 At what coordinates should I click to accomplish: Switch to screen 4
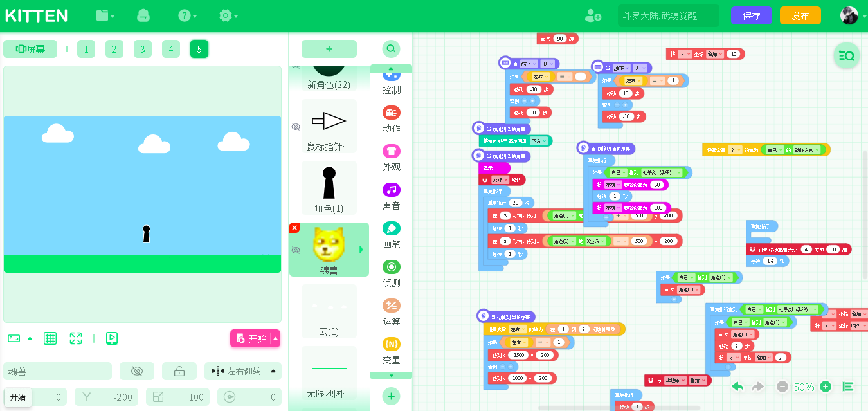171,49
